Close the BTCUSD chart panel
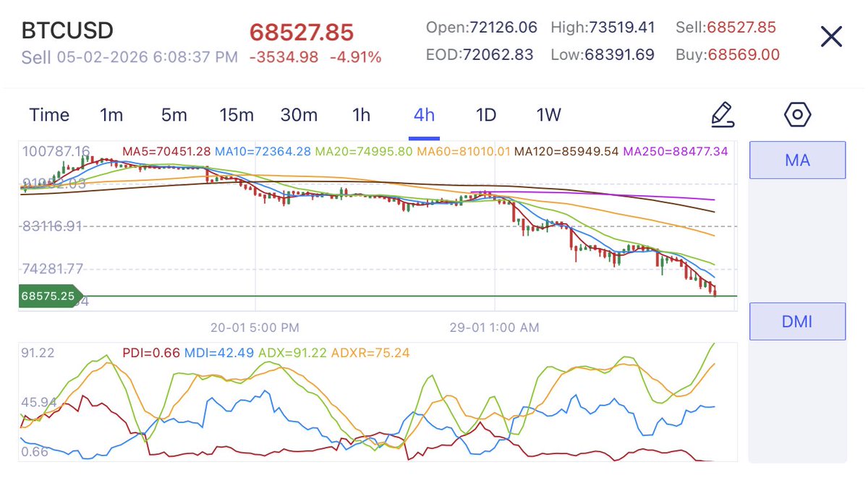 click(x=831, y=36)
